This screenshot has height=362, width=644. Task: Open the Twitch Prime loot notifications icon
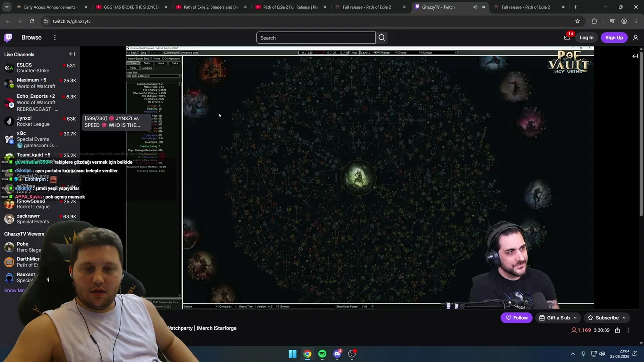567,37
